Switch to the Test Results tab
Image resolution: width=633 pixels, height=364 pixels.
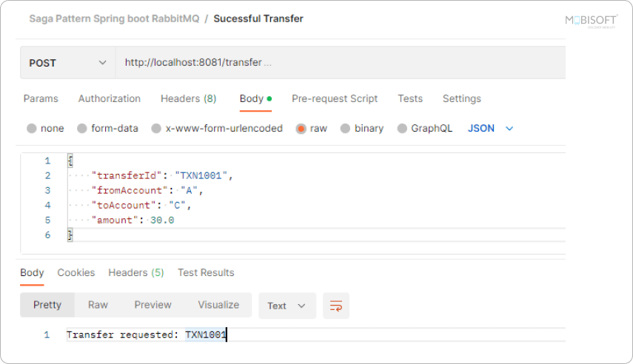(206, 273)
